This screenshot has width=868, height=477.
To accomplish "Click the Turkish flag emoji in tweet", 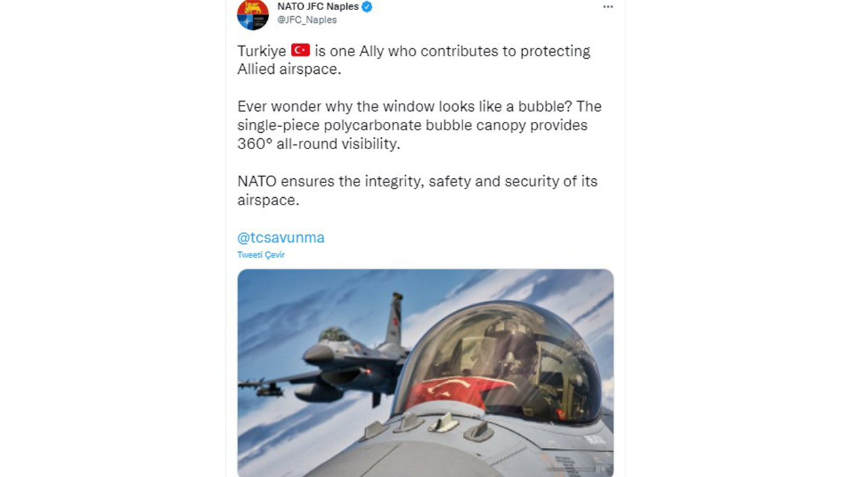I will (x=300, y=50).
